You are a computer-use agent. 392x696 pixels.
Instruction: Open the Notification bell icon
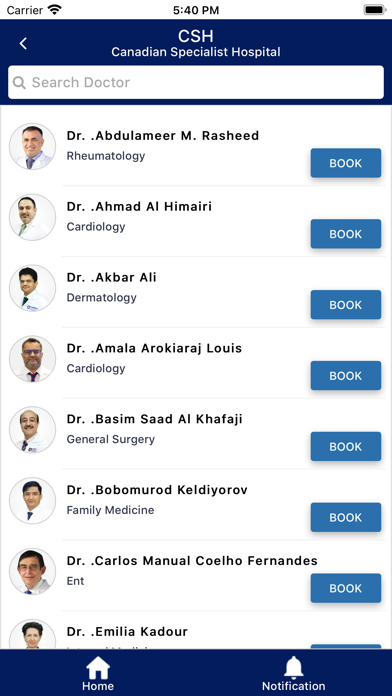tap(293, 668)
